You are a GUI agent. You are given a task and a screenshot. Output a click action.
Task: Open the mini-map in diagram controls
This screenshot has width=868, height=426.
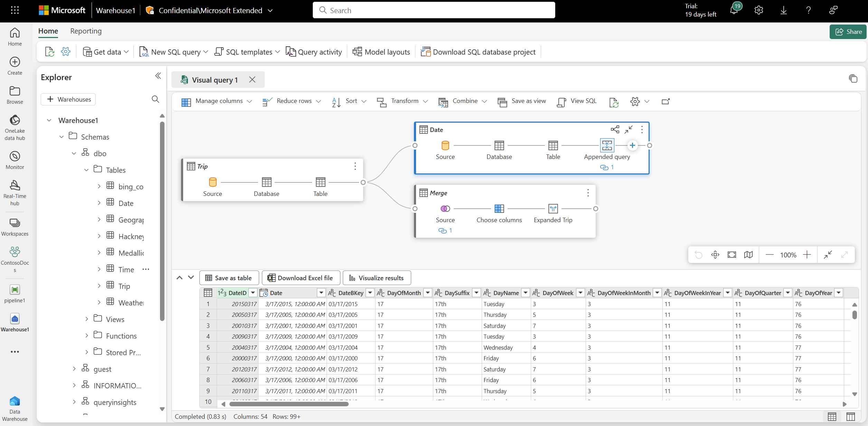tap(748, 255)
